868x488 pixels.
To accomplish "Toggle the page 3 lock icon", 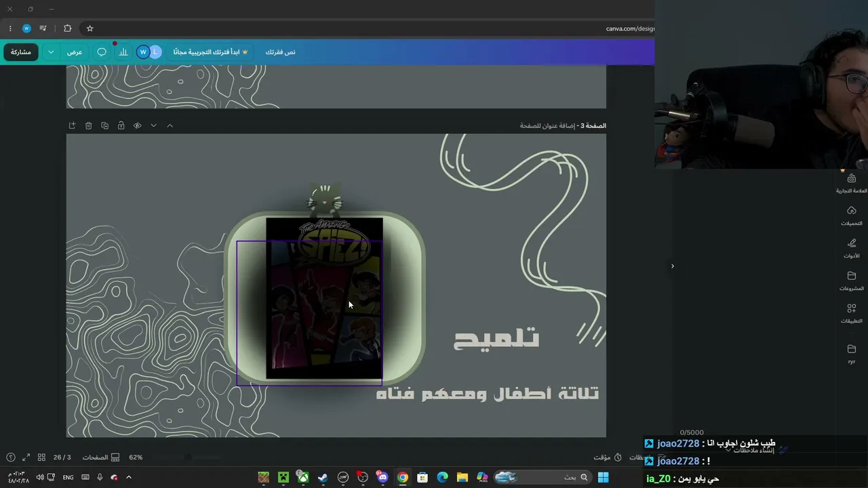I will pyautogui.click(x=121, y=125).
